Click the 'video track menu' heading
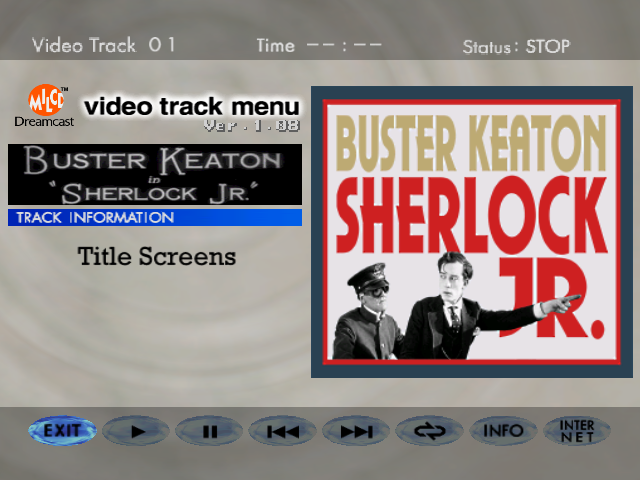This screenshot has height=480, width=640. 192,107
